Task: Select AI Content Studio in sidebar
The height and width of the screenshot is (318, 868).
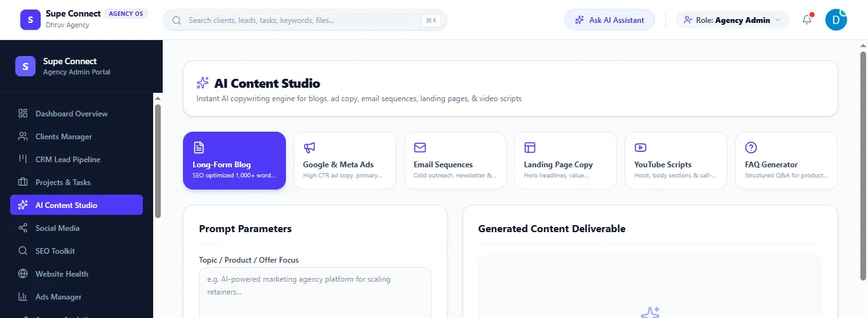Action: click(76, 205)
